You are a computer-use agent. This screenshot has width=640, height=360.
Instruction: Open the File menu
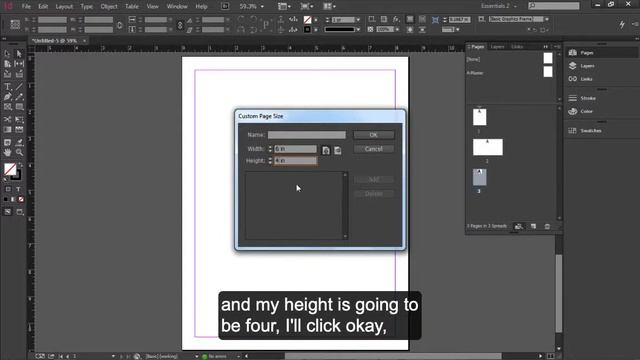(x=26, y=7)
